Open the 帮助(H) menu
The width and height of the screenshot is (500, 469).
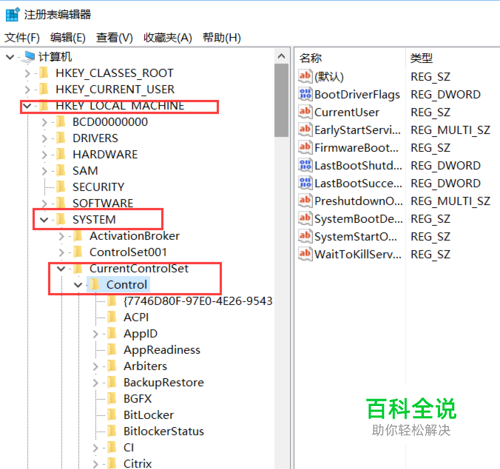coord(222,38)
